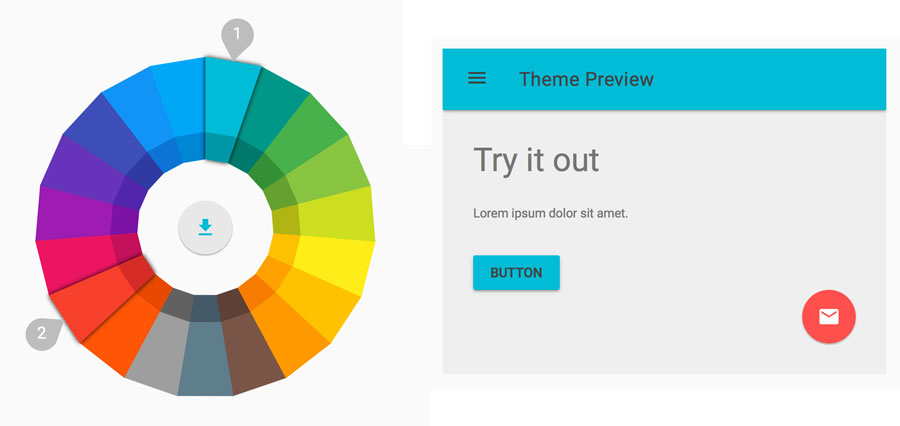This screenshot has width=900, height=426.
Task: Select marker number 2 beside the wheel
Action: pyautogui.click(x=42, y=334)
